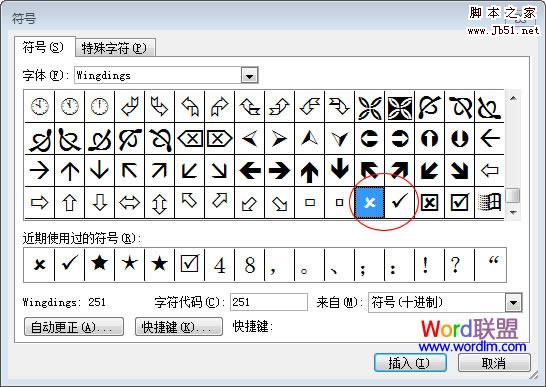Choose the bold up arrow symbol

click(x=310, y=170)
